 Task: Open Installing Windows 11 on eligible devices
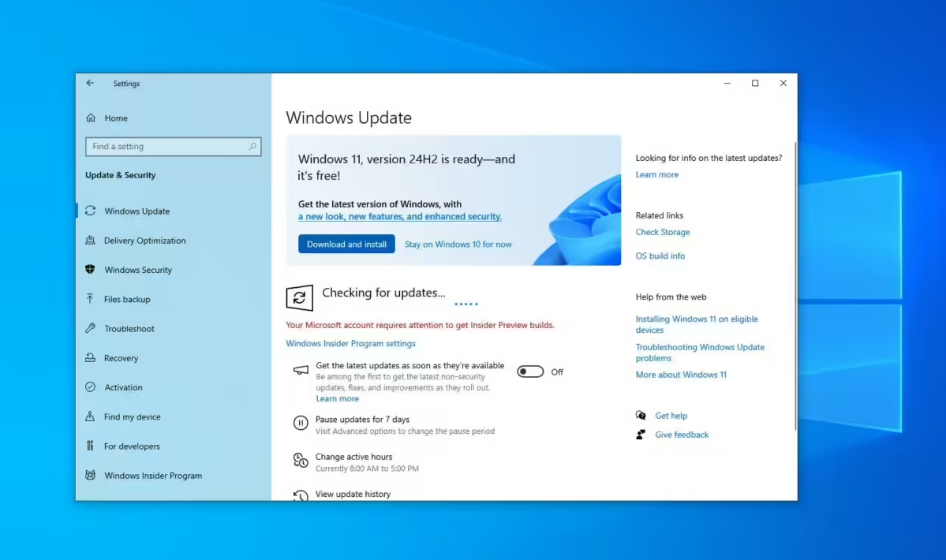click(x=697, y=324)
